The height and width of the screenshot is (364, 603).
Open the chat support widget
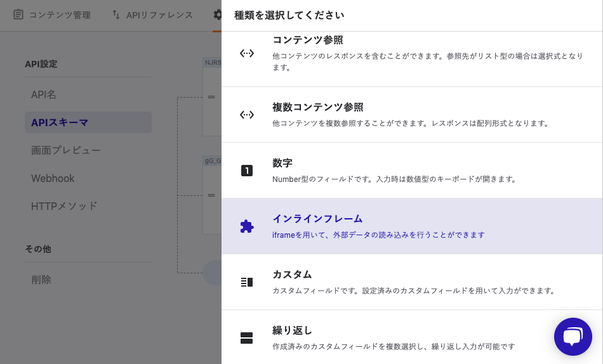pos(573,336)
